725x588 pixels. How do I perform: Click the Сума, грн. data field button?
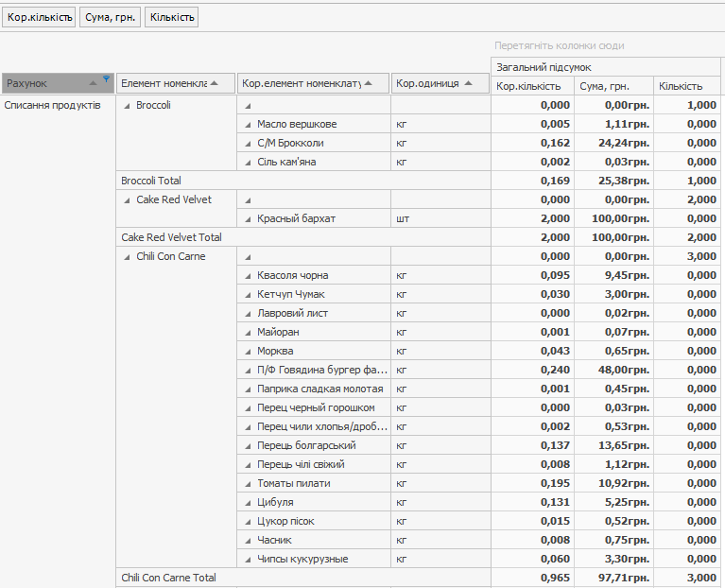[x=109, y=17]
